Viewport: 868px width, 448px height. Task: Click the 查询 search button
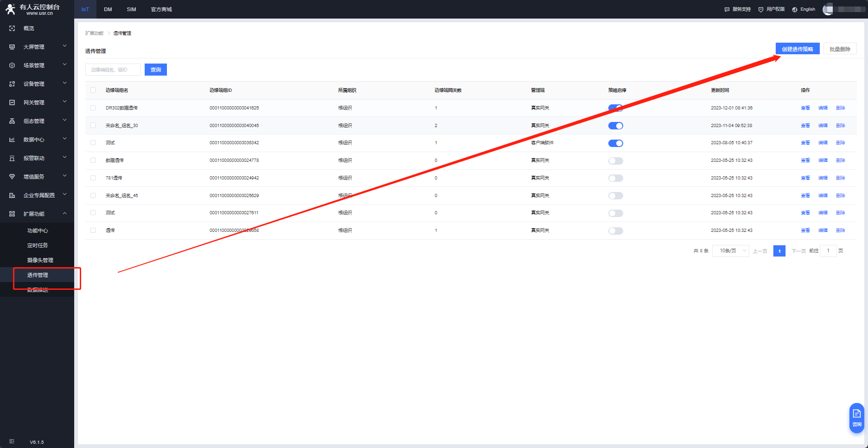pyautogui.click(x=156, y=70)
